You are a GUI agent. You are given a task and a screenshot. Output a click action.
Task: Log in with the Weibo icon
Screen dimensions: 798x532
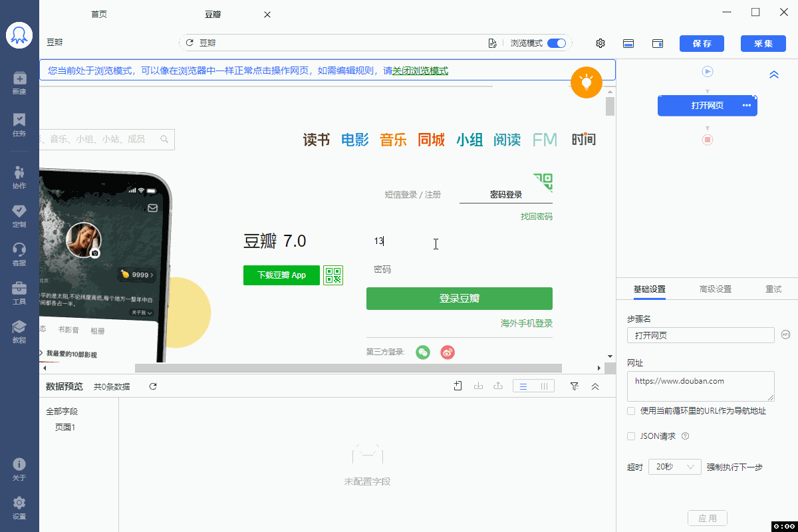click(448, 352)
